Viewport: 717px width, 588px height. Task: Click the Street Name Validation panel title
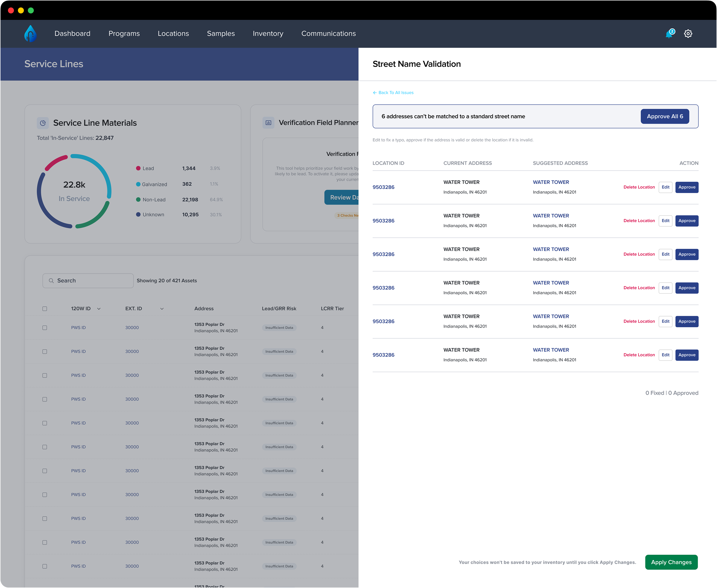pos(417,64)
